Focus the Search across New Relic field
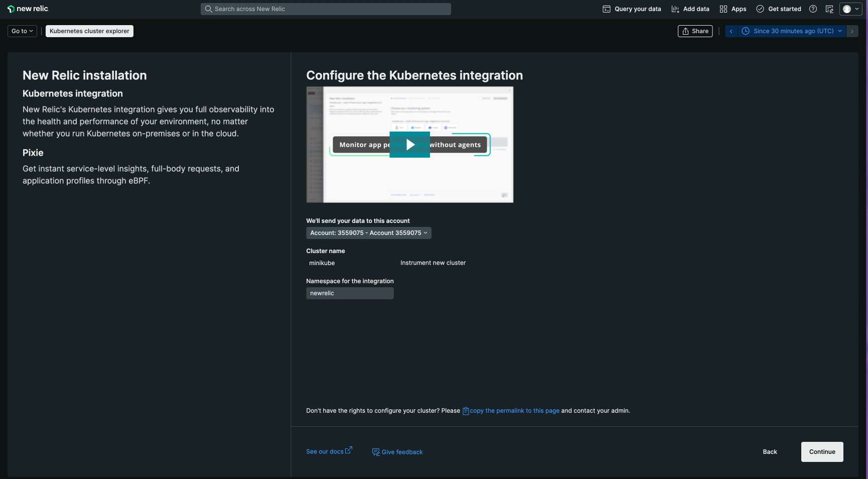Viewport: 868px width, 479px height. 326,9
